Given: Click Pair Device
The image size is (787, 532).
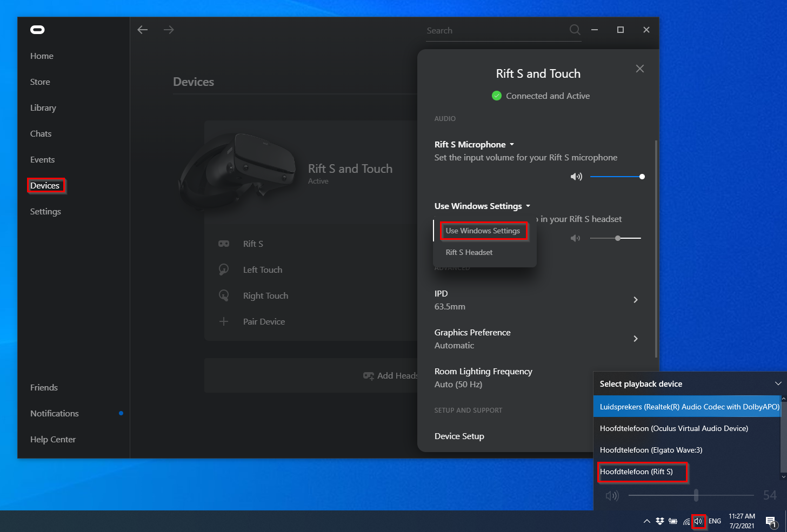Looking at the screenshot, I should pos(264,321).
